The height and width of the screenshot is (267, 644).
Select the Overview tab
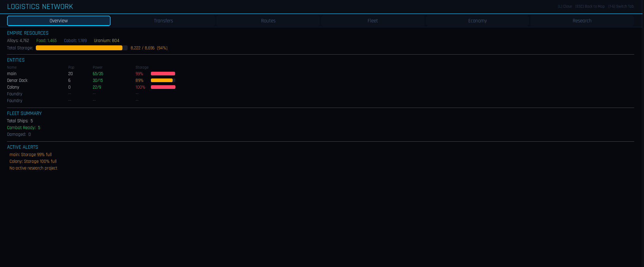click(59, 21)
